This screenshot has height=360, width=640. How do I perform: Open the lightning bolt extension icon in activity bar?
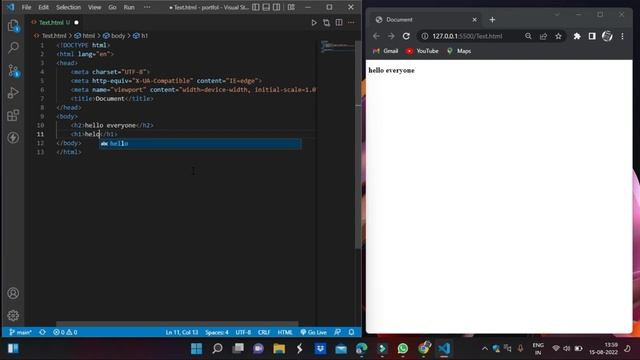coord(13,138)
